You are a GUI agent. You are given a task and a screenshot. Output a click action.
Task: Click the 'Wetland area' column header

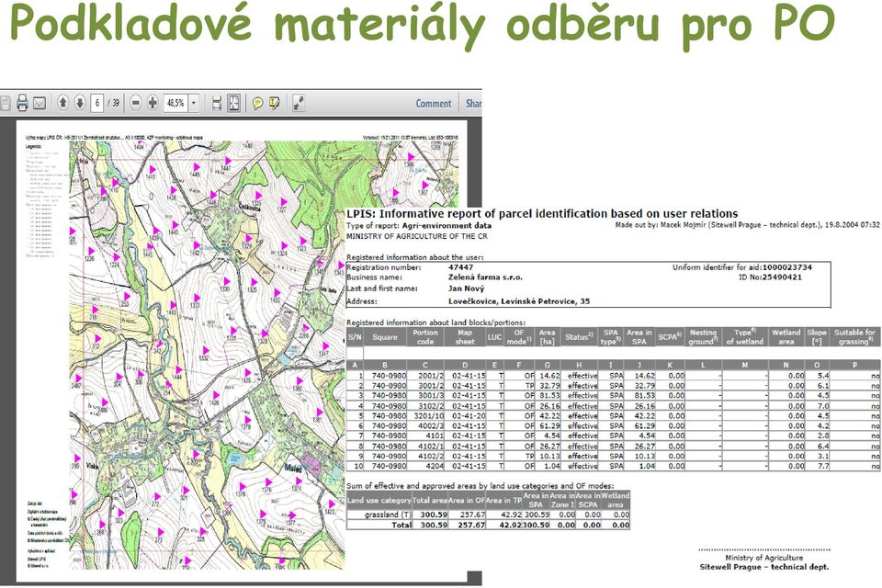point(786,337)
